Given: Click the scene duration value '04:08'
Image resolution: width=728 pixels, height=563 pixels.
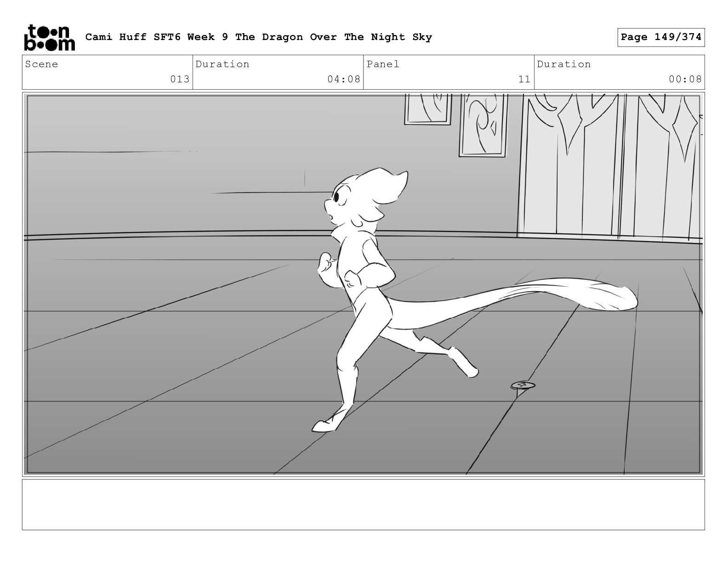Looking at the screenshot, I should click(344, 79).
